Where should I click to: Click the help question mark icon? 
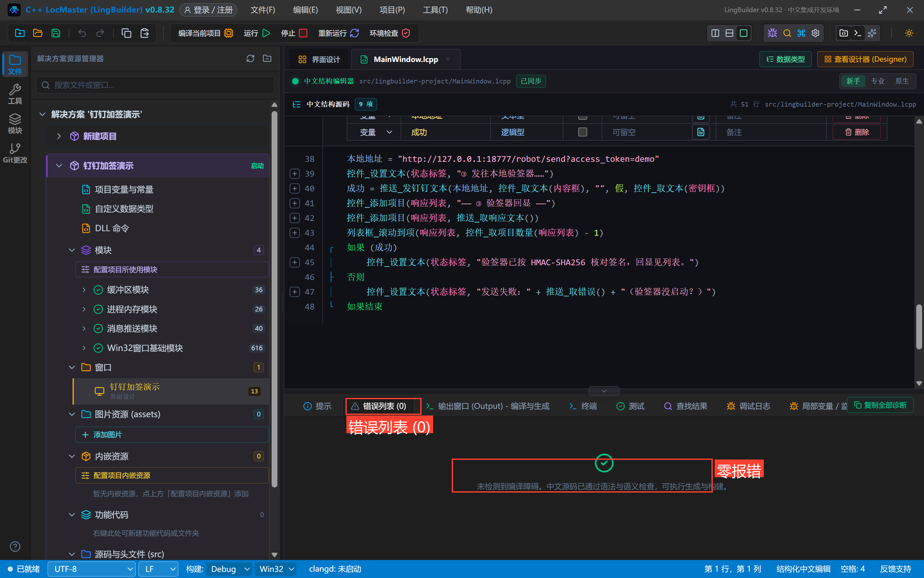point(15,547)
